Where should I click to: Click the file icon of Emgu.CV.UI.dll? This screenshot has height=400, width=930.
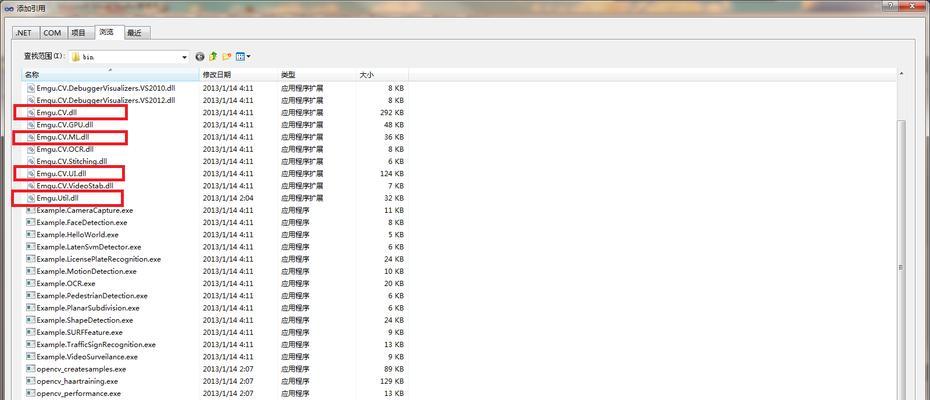point(31,173)
